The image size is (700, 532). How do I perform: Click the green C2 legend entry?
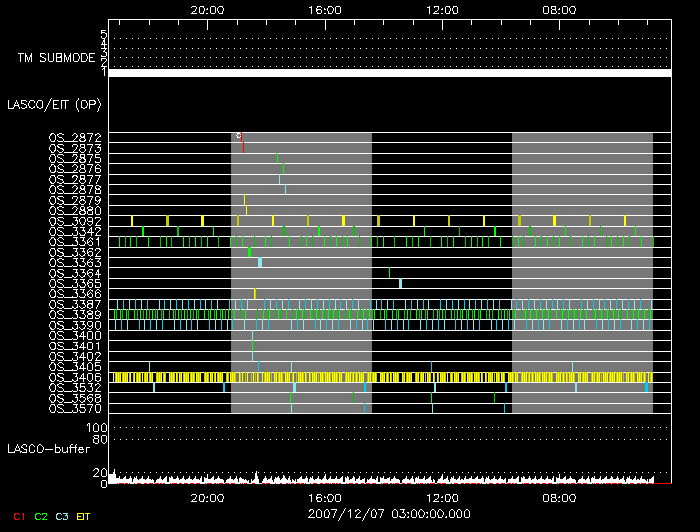click(x=40, y=516)
